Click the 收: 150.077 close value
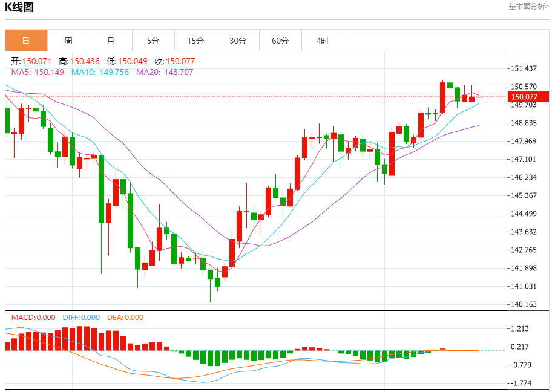555x392 pixels. (x=175, y=61)
